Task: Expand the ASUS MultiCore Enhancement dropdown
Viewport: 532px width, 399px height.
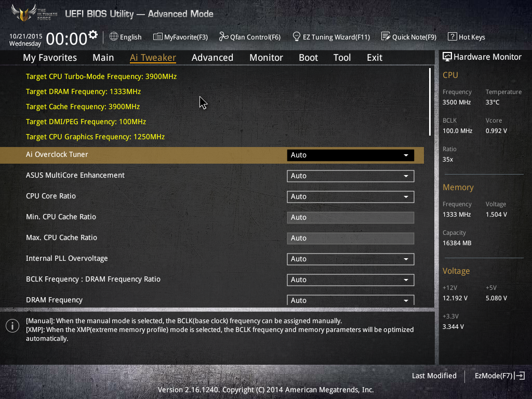Action: tap(351, 176)
